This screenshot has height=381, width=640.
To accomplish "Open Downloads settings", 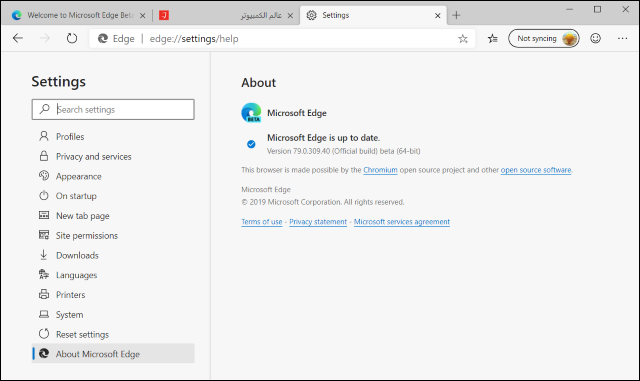I will (x=113, y=255).
